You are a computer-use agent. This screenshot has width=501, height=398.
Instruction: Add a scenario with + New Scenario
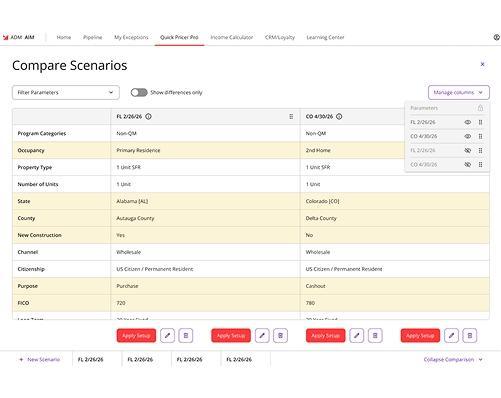tap(40, 359)
